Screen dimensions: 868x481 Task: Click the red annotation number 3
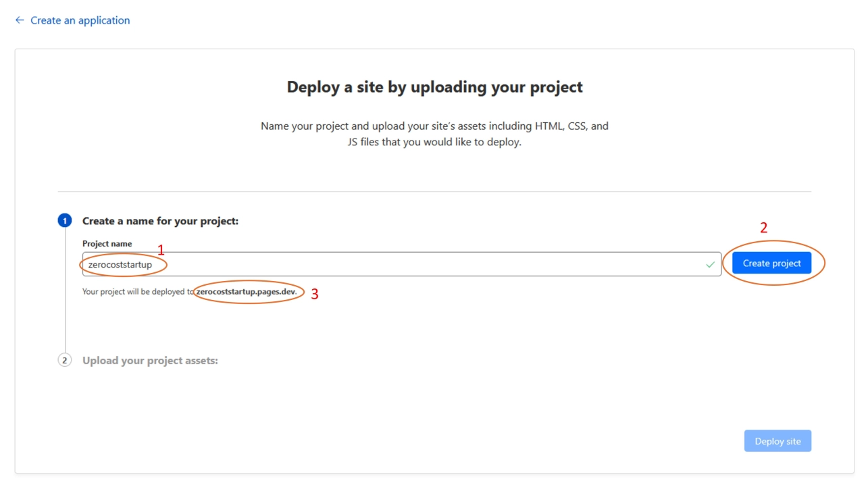pyautogui.click(x=315, y=295)
